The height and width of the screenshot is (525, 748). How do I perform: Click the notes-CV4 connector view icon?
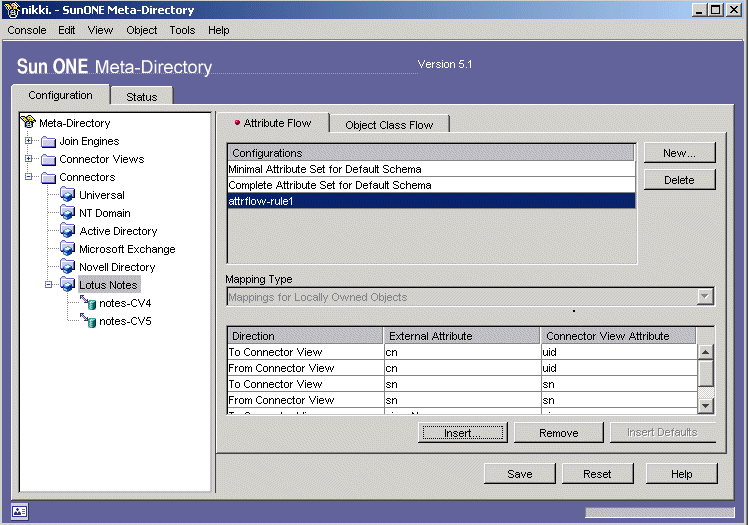click(x=88, y=303)
